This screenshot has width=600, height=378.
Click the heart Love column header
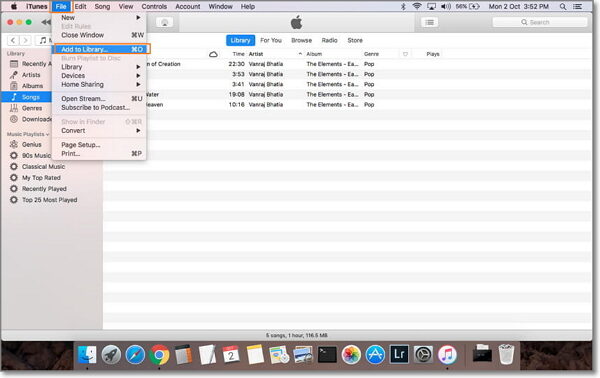coord(405,54)
